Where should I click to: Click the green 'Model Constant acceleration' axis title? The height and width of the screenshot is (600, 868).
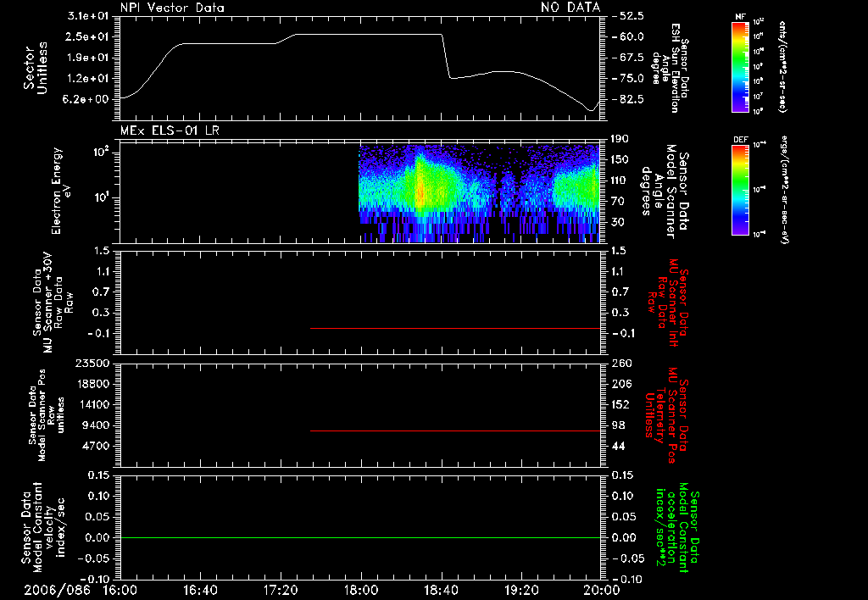click(677, 527)
